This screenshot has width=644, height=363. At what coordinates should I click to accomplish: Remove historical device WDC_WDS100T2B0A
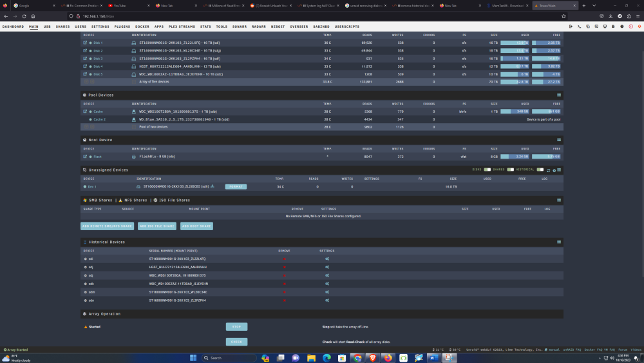284,275
